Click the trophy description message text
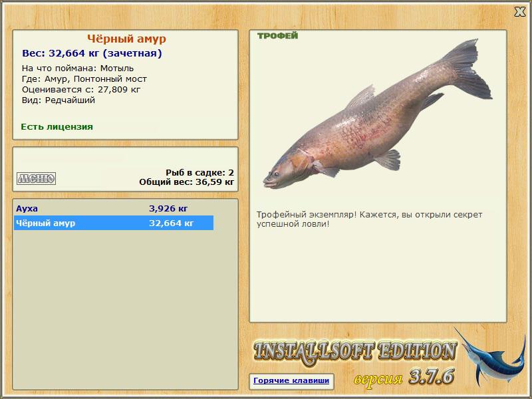The height and width of the screenshot is (399, 532). (369, 219)
